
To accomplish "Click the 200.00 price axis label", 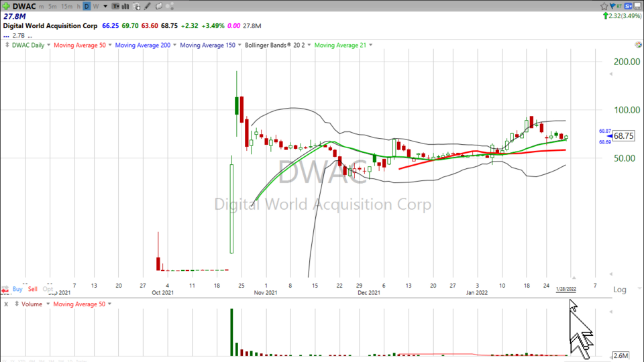I will pyautogui.click(x=627, y=62).
